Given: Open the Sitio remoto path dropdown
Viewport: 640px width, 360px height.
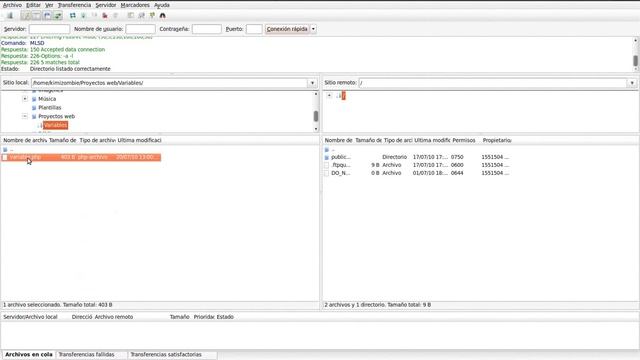Looking at the screenshot, I should [x=632, y=83].
